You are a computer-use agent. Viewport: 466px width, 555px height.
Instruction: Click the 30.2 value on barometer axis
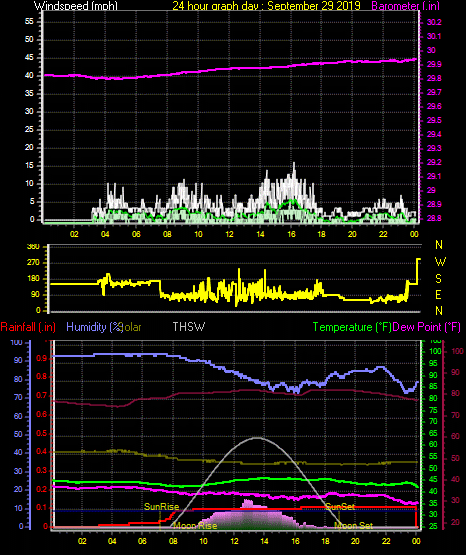tap(434, 22)
